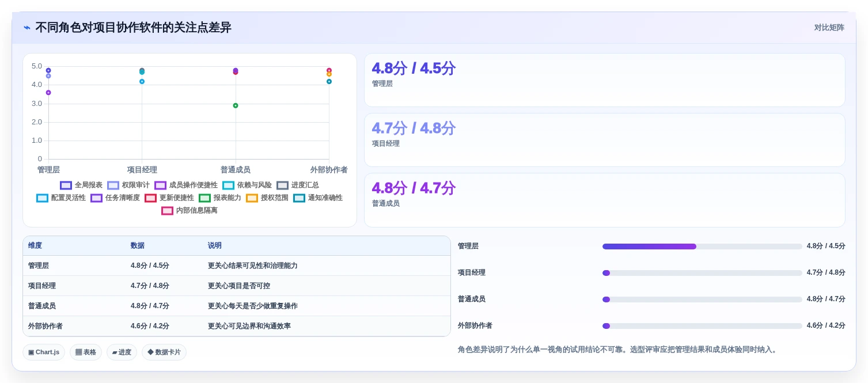Hide the 依赖与风险 dataset in legend
This screenshot has width=868, height=383.
(x=247, y=185)
